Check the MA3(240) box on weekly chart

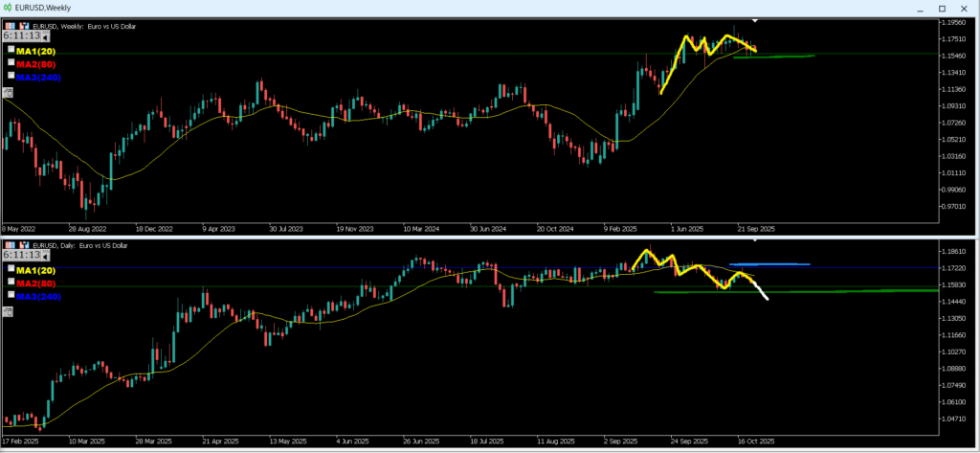click(x=11, y=75)
